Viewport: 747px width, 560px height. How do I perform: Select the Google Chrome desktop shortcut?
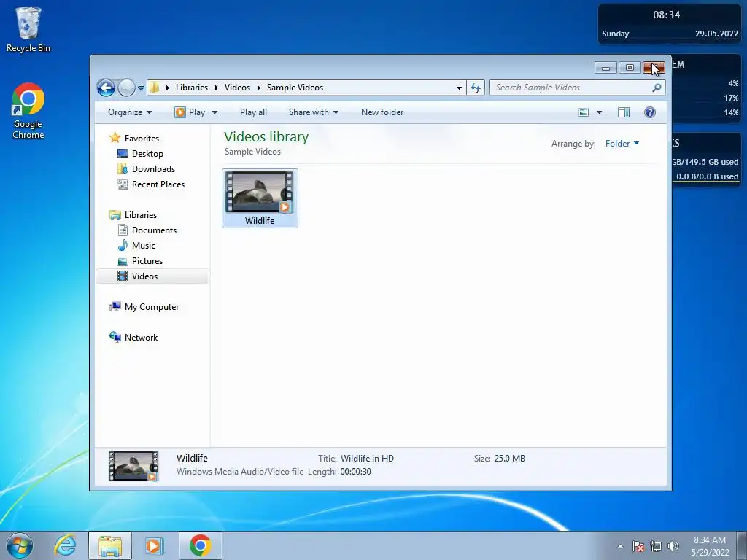point(28,111)
